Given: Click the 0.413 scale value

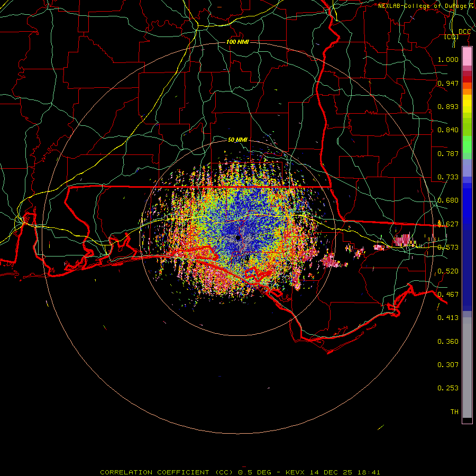Looking at the screenshot, I should 448,318.
